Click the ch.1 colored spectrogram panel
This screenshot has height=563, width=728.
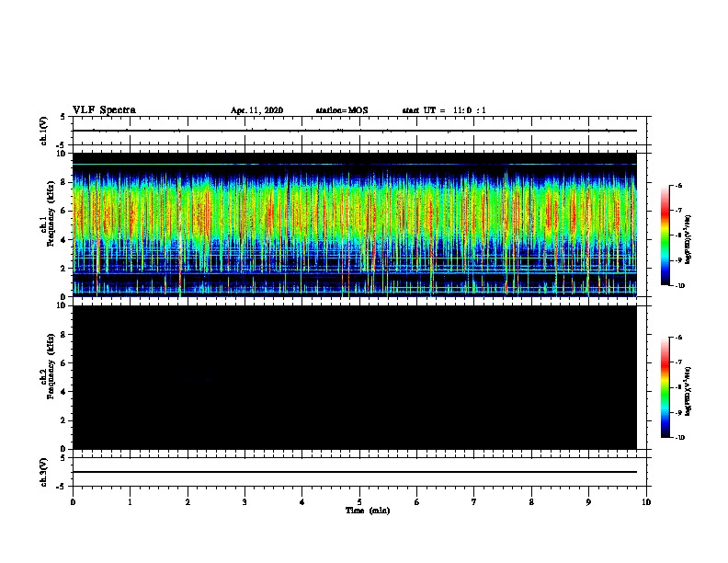(354, 224)
